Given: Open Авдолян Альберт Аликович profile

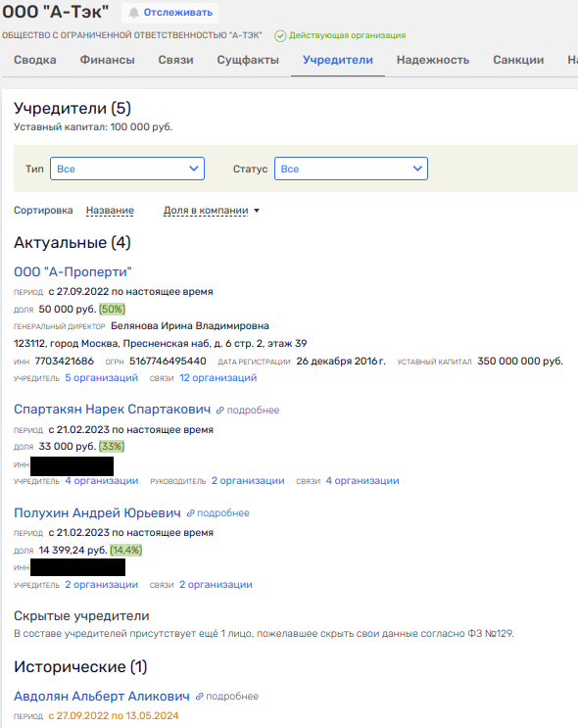Looking at the screenshot, I should [x=102, y=696].
